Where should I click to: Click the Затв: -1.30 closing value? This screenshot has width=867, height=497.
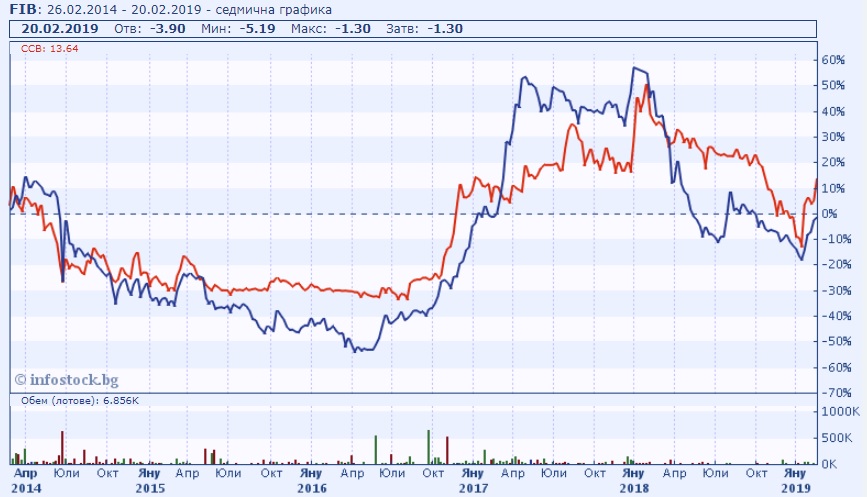pos(424,29)
